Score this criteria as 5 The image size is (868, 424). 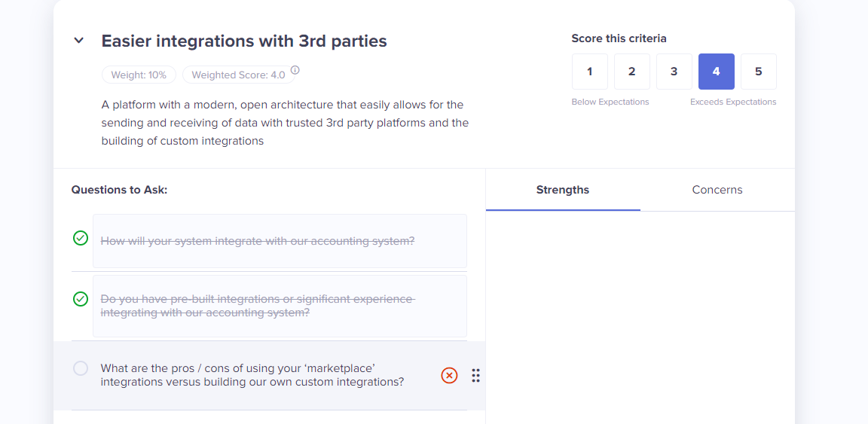click(x=759, y=72)
